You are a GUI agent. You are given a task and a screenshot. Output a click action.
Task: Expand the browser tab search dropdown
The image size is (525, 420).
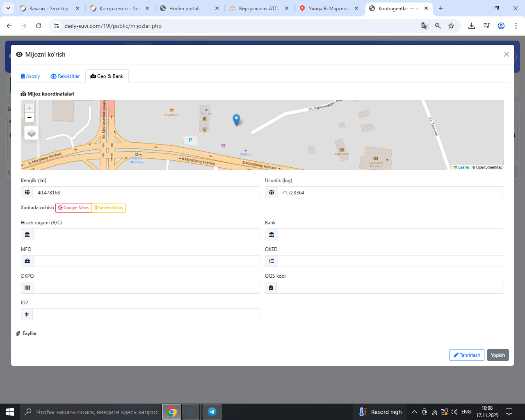8,8
